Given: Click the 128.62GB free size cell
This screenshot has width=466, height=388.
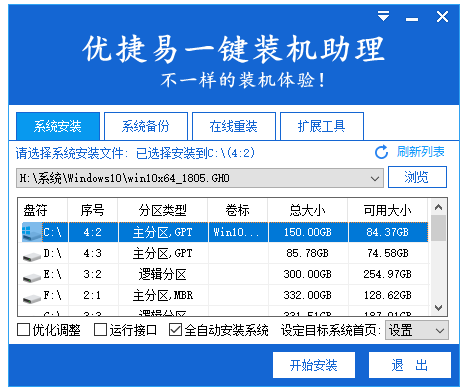Looking at the screenshot, I should tap(388, 295).
